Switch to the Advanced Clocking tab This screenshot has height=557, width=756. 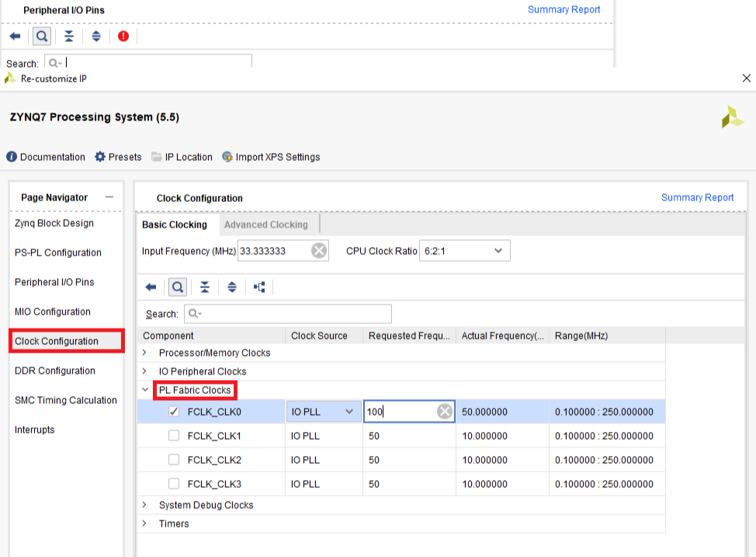tap(266, 225)
